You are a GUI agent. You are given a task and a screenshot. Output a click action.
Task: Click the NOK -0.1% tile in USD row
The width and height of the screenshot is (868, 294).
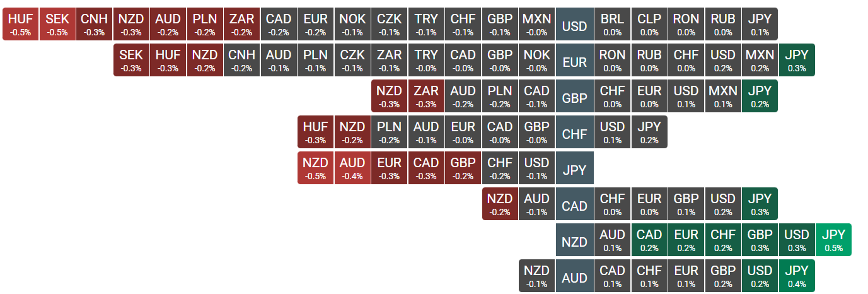pyautogui.click(x=352, y=24)
